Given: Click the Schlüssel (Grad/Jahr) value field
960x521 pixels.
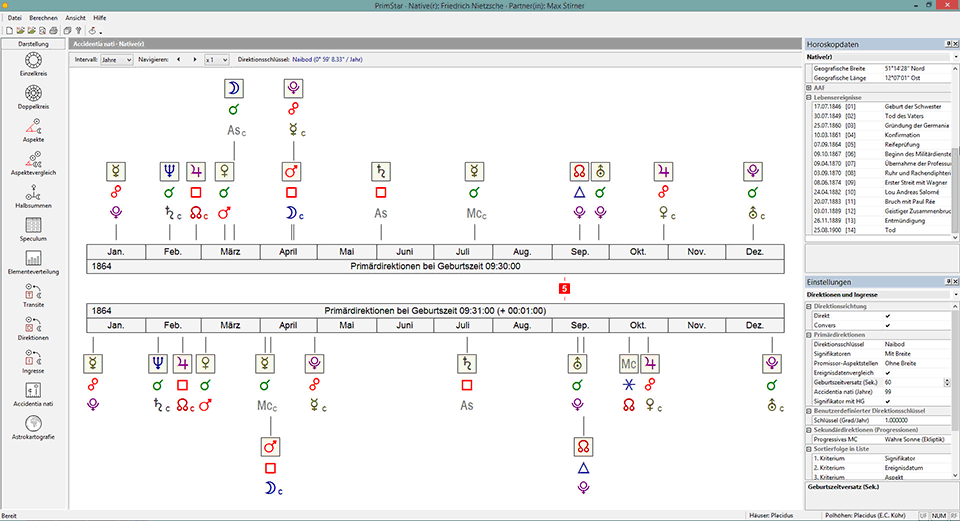Looking at the screenshot, I should (x=916, y=421).
